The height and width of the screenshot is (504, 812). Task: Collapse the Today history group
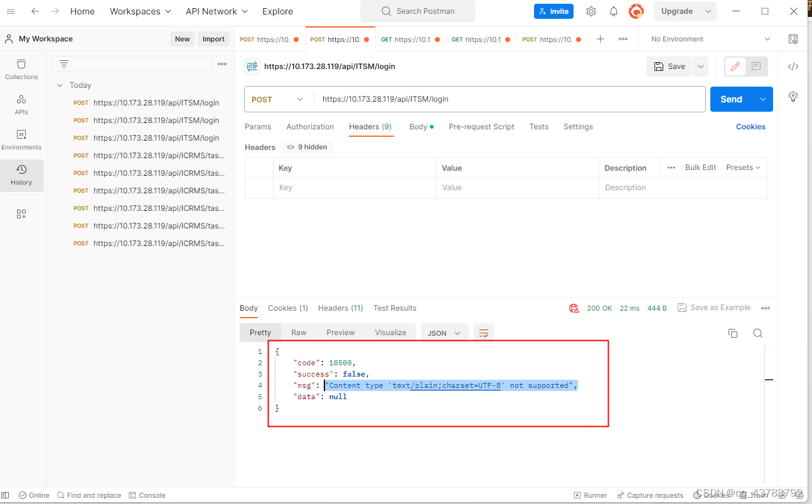tap(60, 85)
